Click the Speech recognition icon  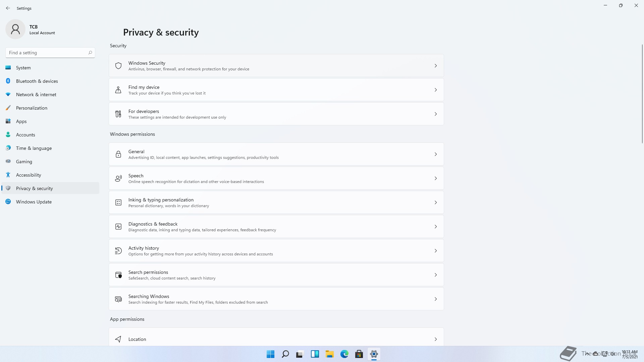tap(118, 178)
